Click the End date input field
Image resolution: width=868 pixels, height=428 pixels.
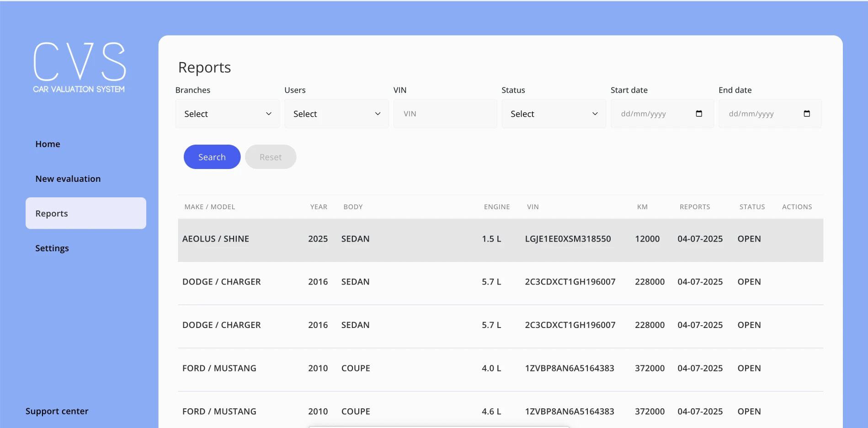pos(761,114)
